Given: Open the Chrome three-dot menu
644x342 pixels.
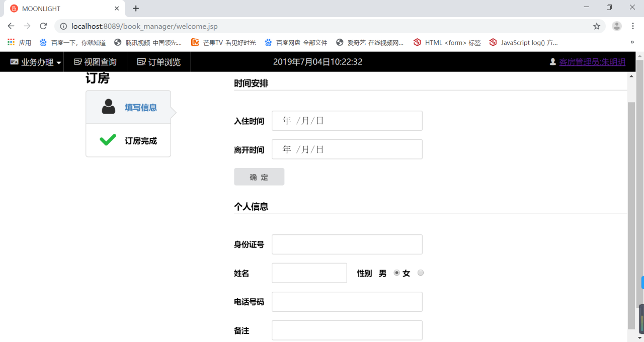Looking at the screenshot, I should (x=633, y=26).
